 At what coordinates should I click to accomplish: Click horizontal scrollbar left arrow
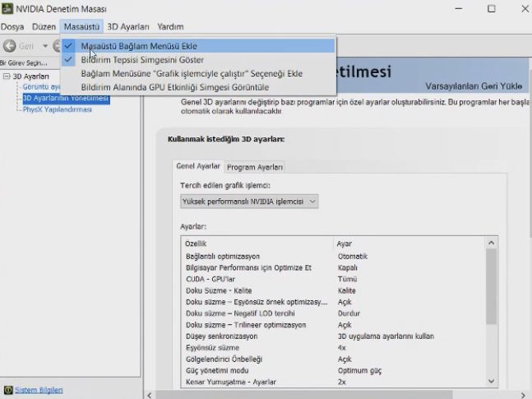(150, 395)
